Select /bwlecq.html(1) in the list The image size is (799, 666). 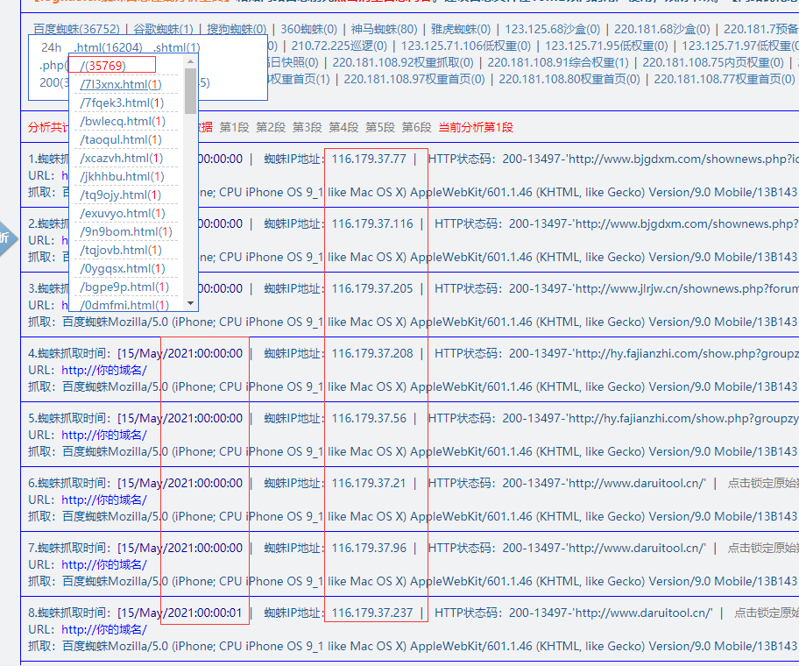123,121
